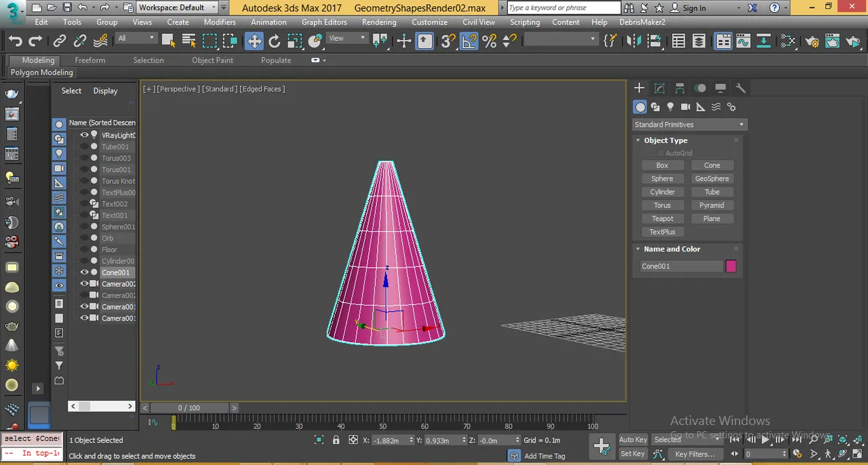Open the Key Filters... dialog button
The height and width of the screenshot is (465, 868).
click(x=695, y=454)
